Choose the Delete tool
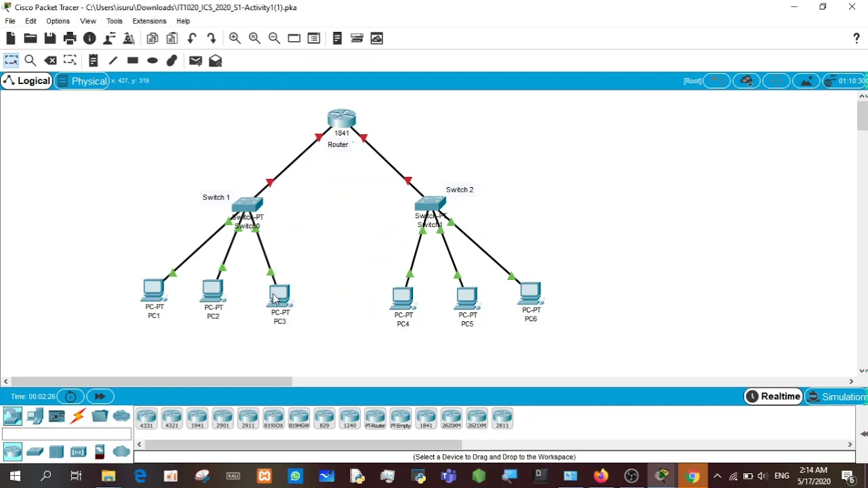 click(x=50, y=61)
